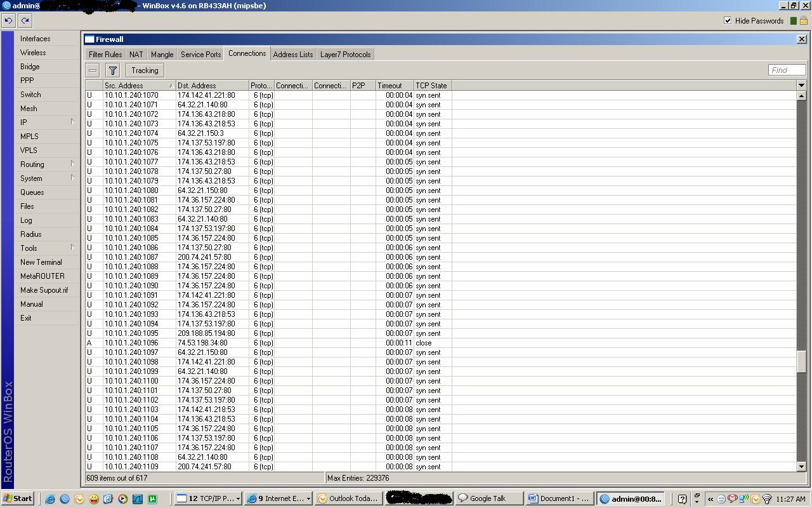Click the scrollbar down arrow of connections list

801,466
